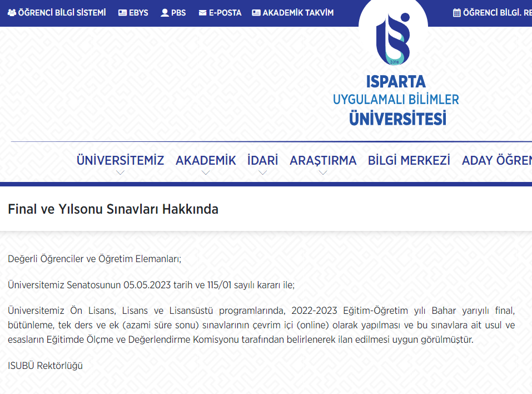532x394 pixels.
Task: Open the Aday Öğrenci menu item
Action: point(496,160)
